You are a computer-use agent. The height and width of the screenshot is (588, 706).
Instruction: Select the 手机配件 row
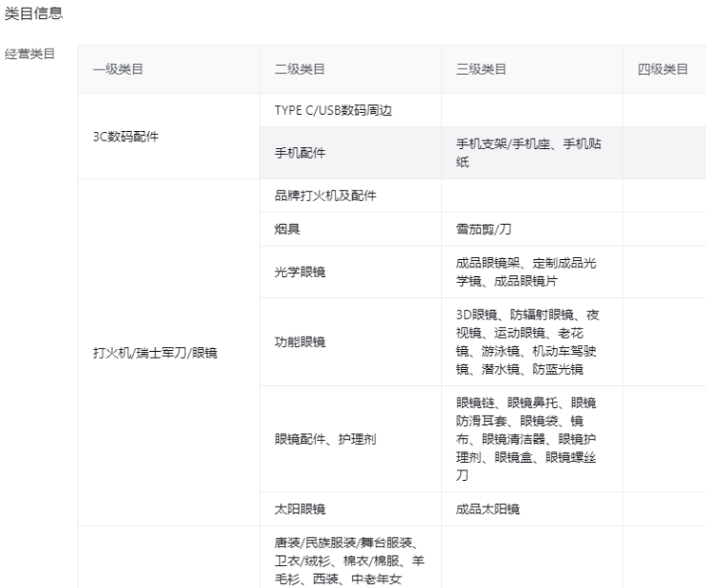(x=299, y=152)
